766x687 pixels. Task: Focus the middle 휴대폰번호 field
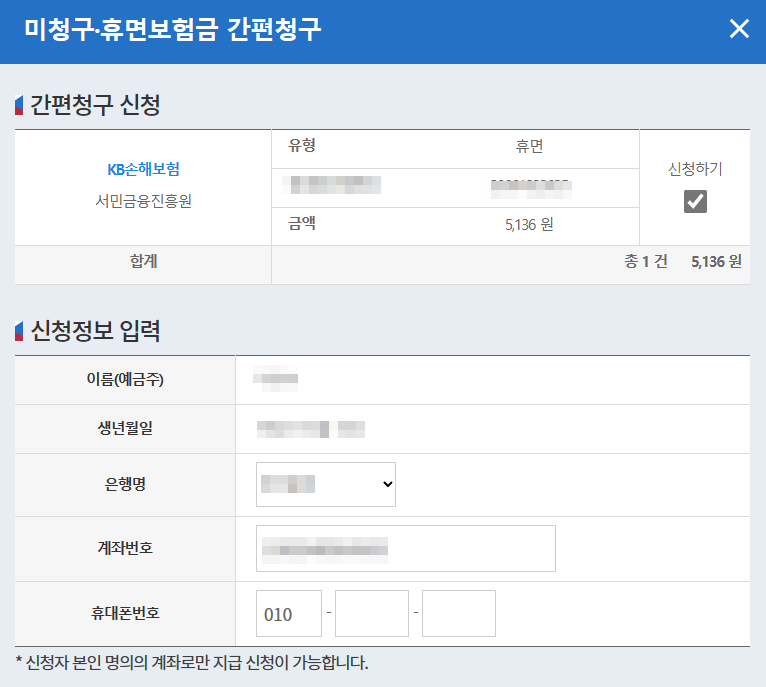coord(372,613)
